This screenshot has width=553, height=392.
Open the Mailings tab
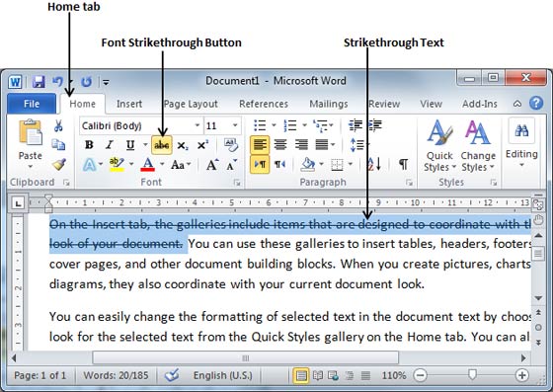pyautogui.click(x=329, y=104)
